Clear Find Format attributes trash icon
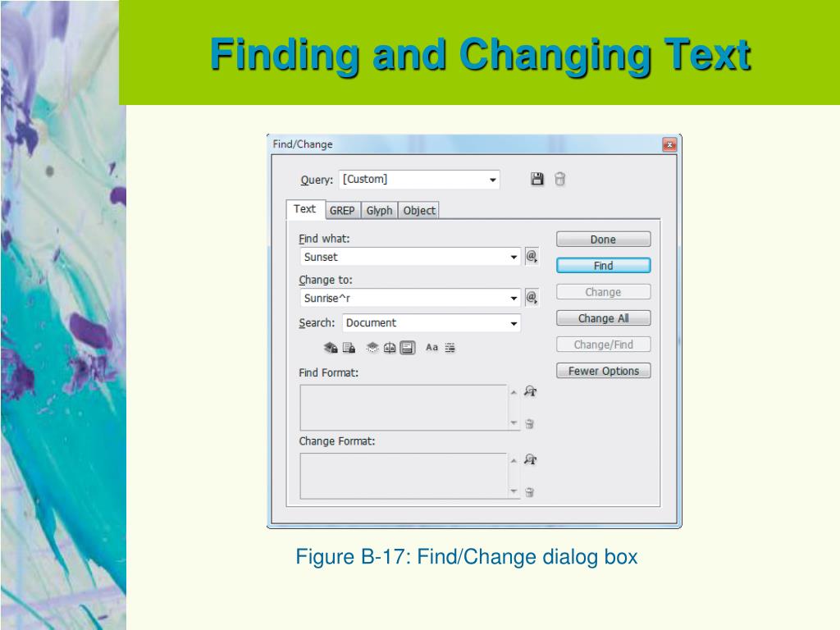 [530, 424]
